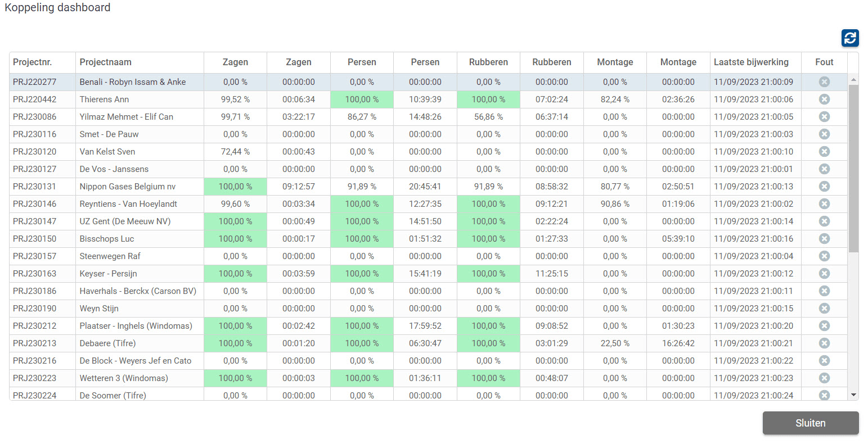The image size is (868, 444).
Task: Click the Fout icon for Nippon Gases Belgium nv
Action: click(824, 187)
